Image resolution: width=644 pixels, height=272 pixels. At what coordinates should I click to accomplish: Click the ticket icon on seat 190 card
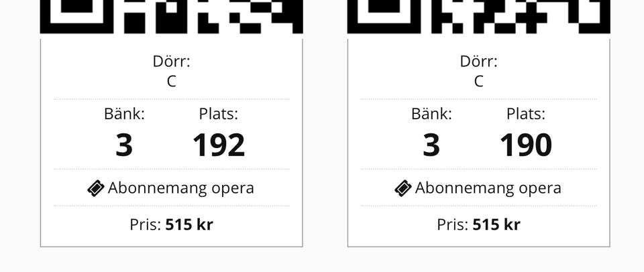point(403,188)
